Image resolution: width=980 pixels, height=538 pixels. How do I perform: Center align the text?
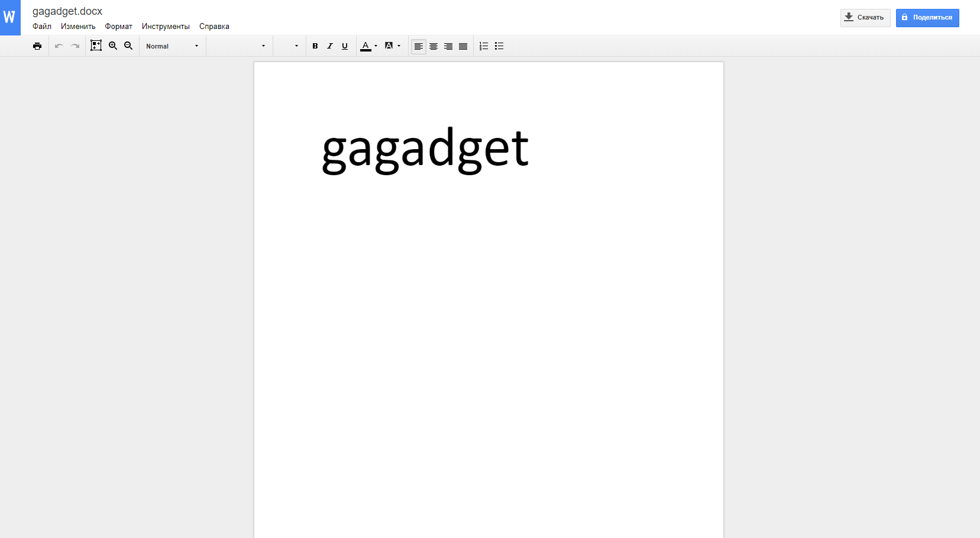(x=434, y=46)
